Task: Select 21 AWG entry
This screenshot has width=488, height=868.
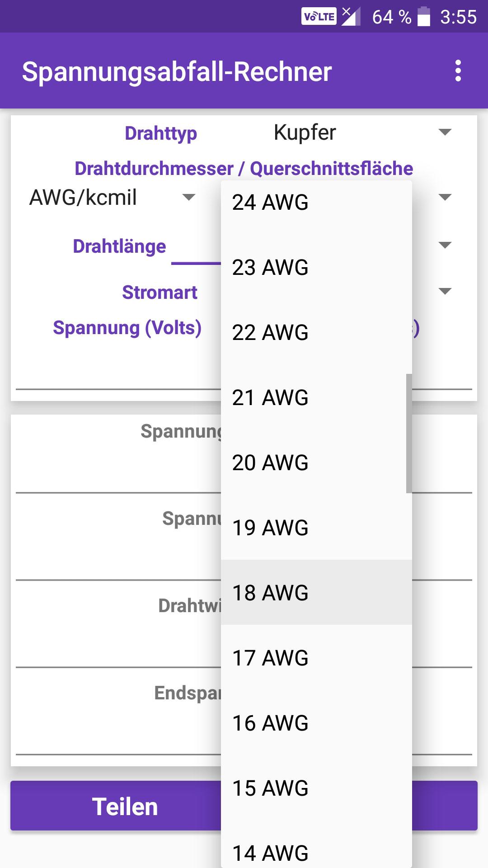Action: tap(316, 397)
